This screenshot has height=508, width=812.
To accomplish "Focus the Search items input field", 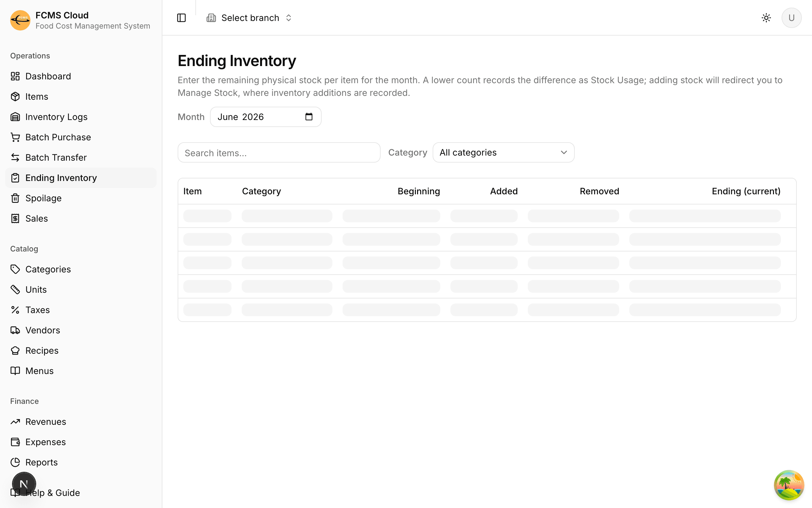I will click(x=279, y=152).
